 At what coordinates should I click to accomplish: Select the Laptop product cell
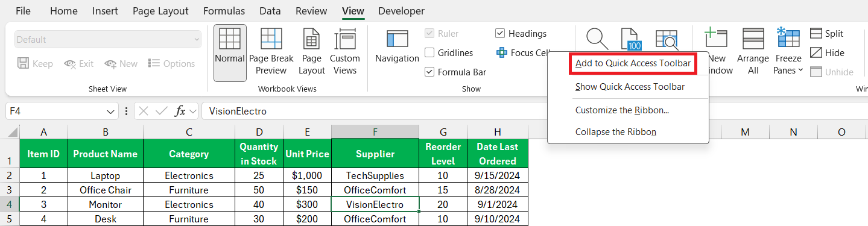coord(106,175)
